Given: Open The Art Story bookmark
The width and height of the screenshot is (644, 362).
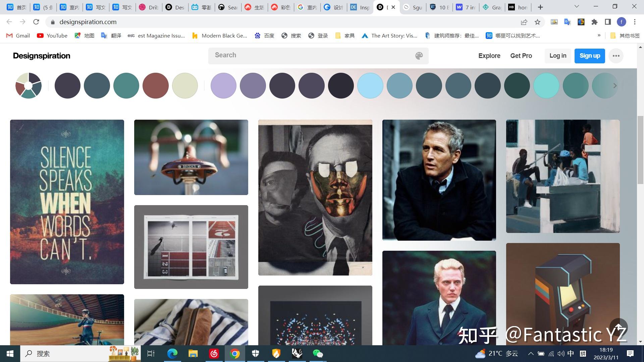Looking at the screenshot, I should (389, 36).
